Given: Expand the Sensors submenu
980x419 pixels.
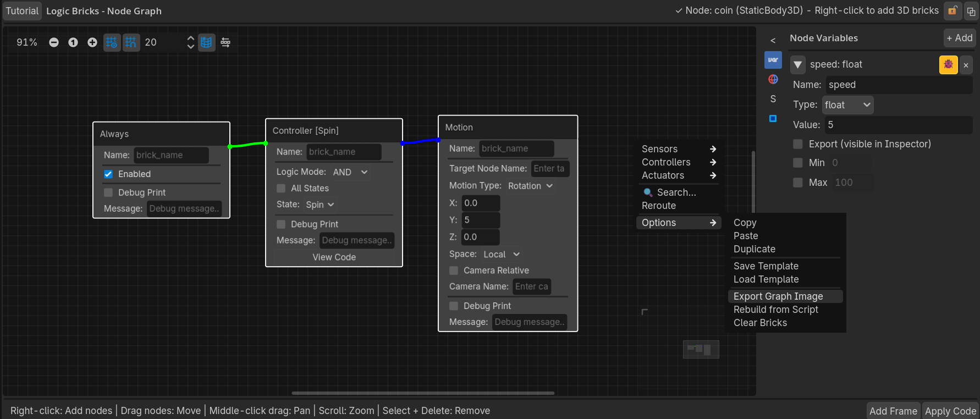Looking at the screenshot, I should pyautogui.click(x=679, y=149).
